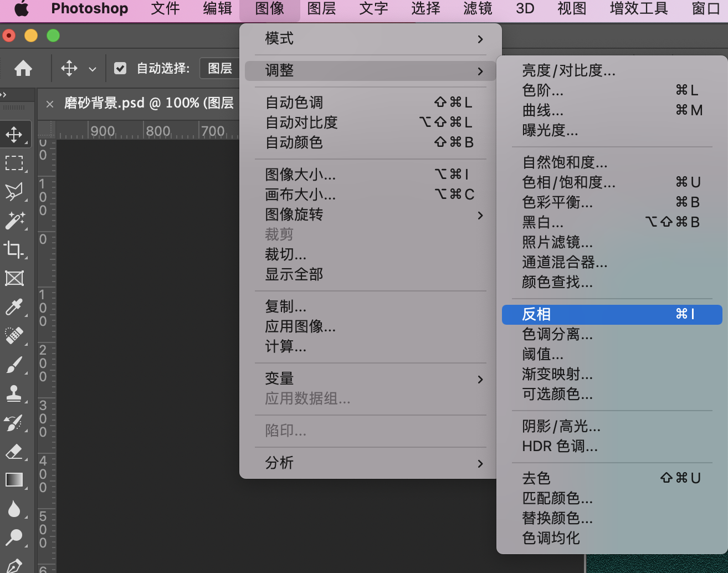Choose 复制... from the menu
The height and width of the screenshot is (573, 728).
tap(370, 306)
